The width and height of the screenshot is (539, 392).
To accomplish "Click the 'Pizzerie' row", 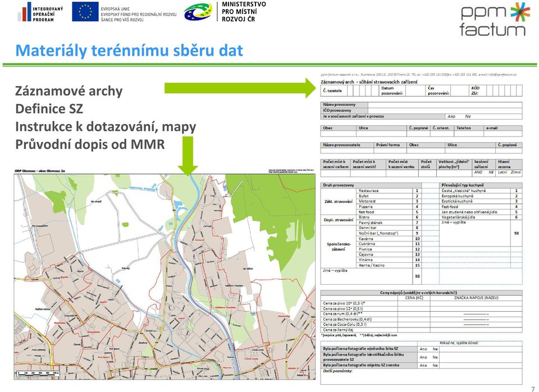I will pos(389,207).
